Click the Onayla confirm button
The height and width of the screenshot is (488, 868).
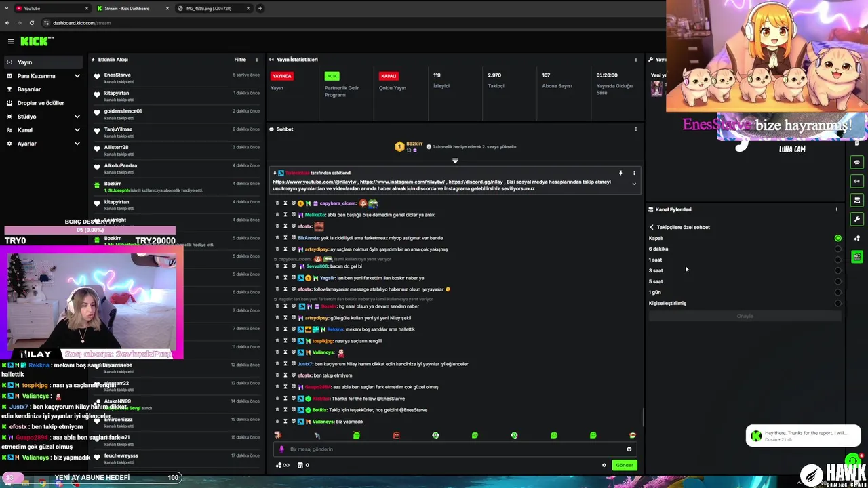click(x=745, y=316)
